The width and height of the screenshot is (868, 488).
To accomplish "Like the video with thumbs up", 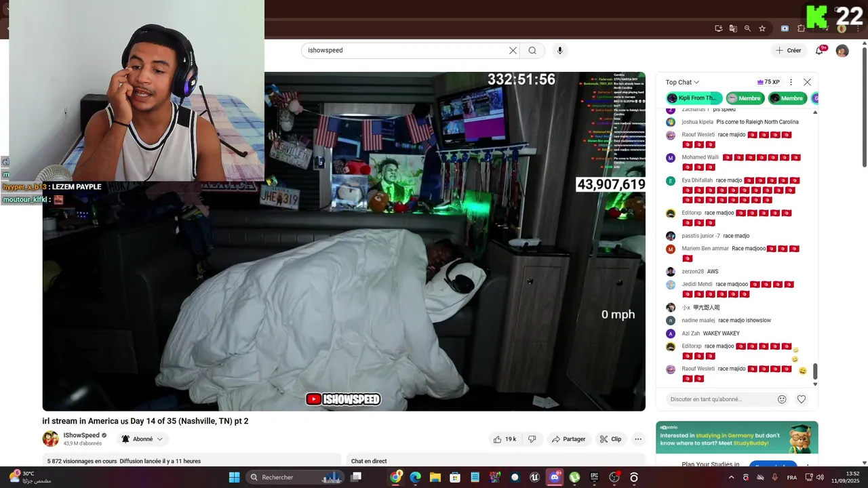I will point(505,439).
